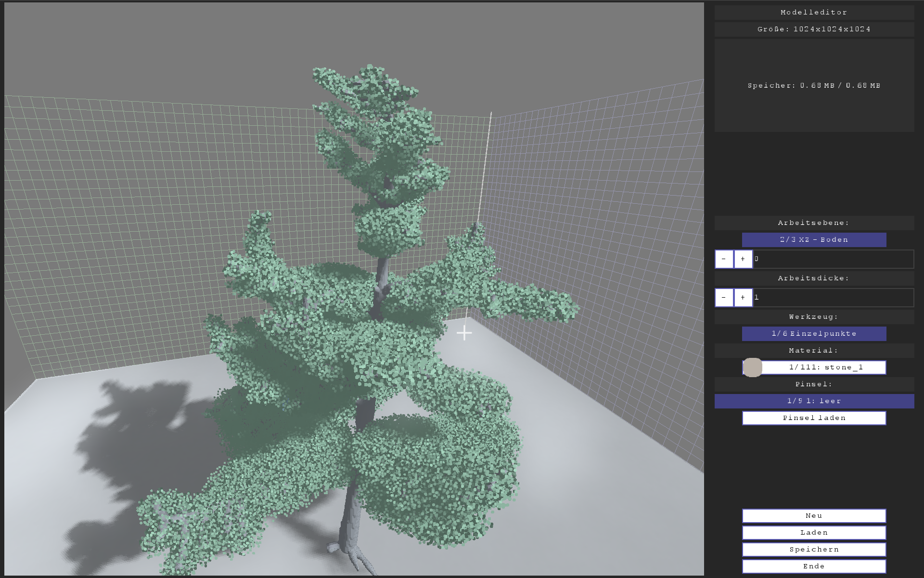Exit the editor with Ende
The width and height of the screenshot is (924, 578).
(x=814, y=566)
